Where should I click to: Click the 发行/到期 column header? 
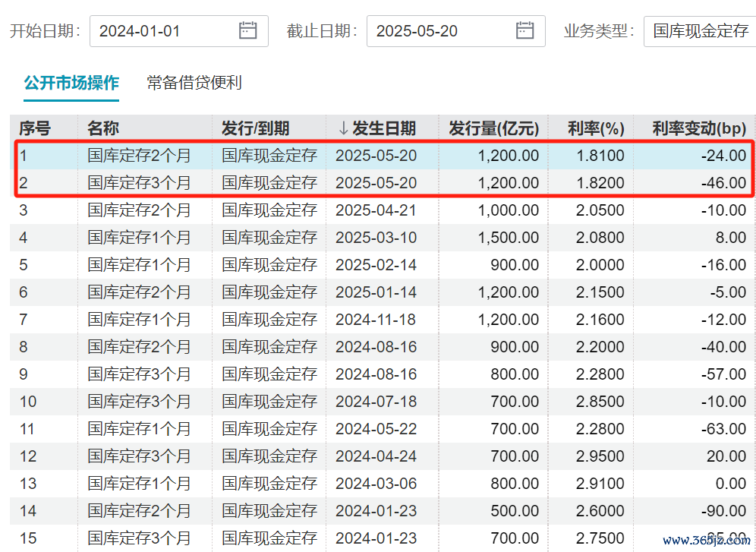[256, 128]
